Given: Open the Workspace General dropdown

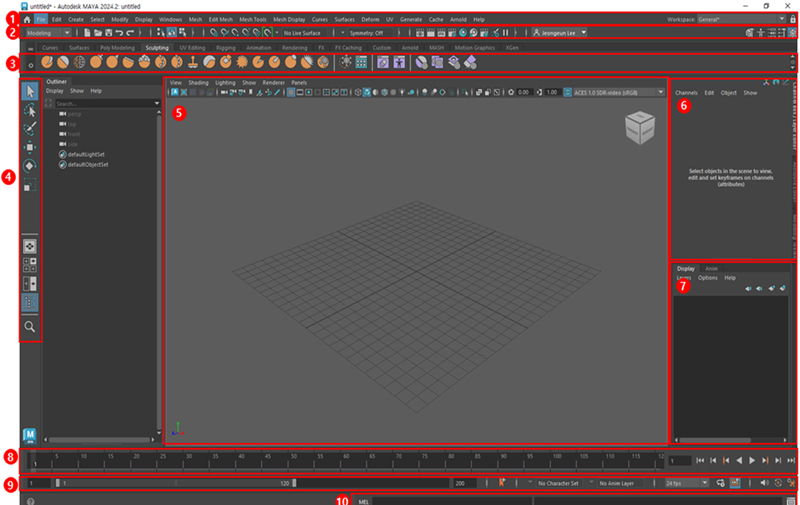Looking at the screenshot, I should (x=740, y=19).
